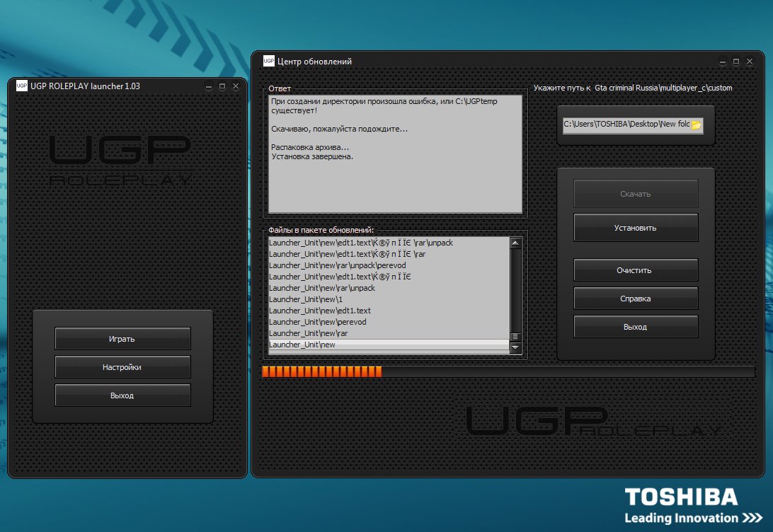The image size is (773, 532).
Task: Minimize the UGP ROLEPLAY launcher window
Action: (209, 86)
